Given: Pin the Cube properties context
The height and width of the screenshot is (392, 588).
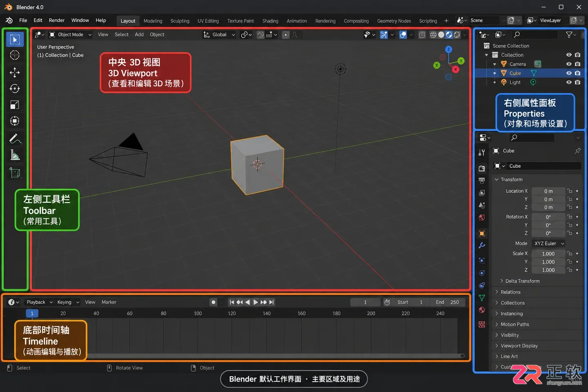Looking at the screenshot, I should pyautogui.click(x=578, y=151).
